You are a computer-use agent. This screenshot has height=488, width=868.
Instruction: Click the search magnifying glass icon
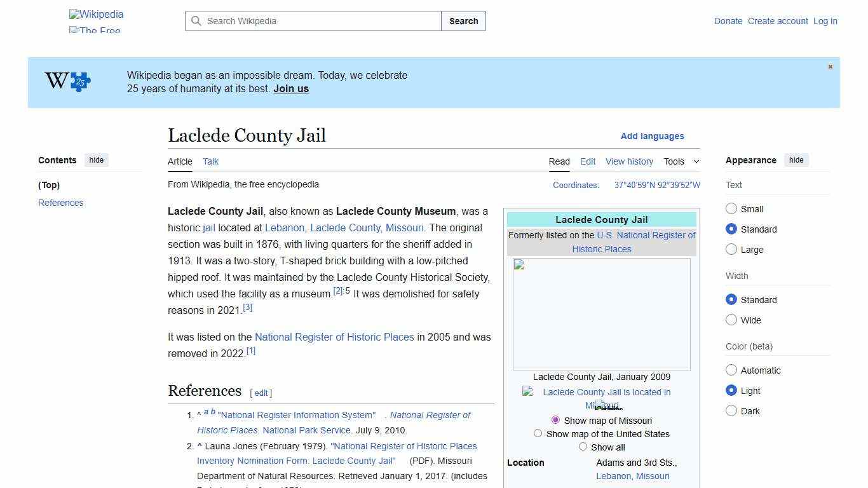click(x=197, y=21)
